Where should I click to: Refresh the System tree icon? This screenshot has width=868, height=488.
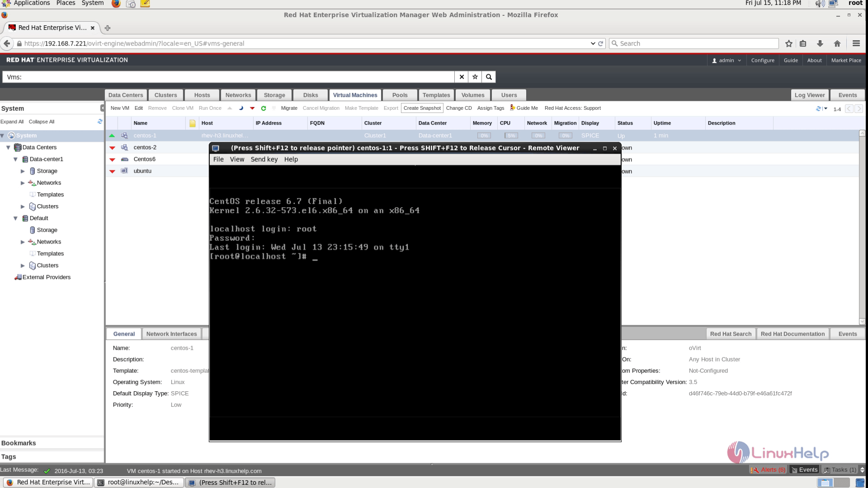(x=100, y=122)
